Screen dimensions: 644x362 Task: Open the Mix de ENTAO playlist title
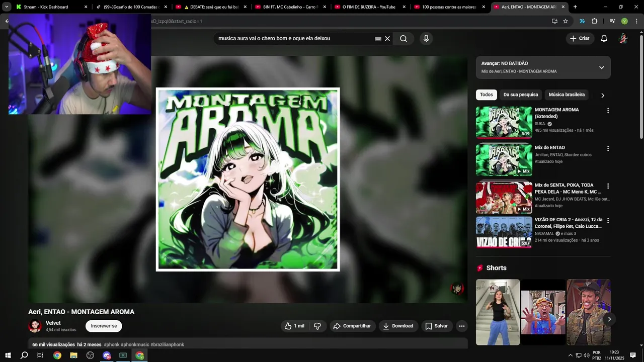[549, 148]
